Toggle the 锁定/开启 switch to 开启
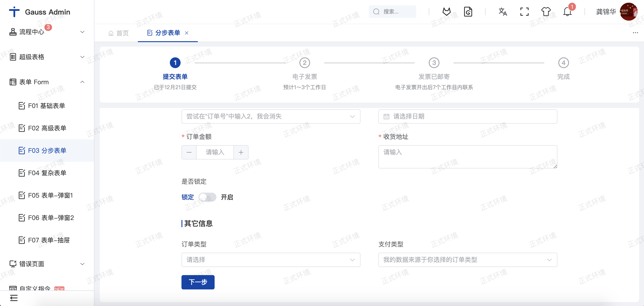Image resolution: width=644 pixels, height=306 pixels. (207, 197)
